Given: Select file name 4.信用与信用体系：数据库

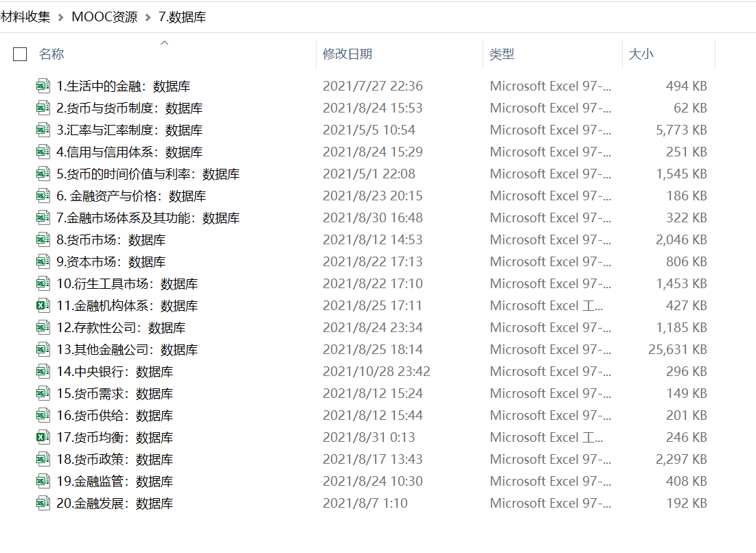Looking at the screenshot, I should 130,152.
